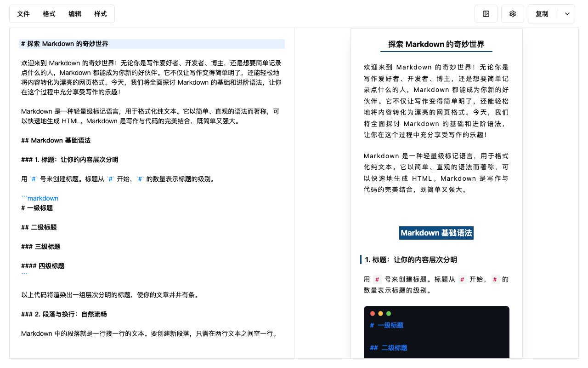Open the 格式 menu

coord(49,14)
